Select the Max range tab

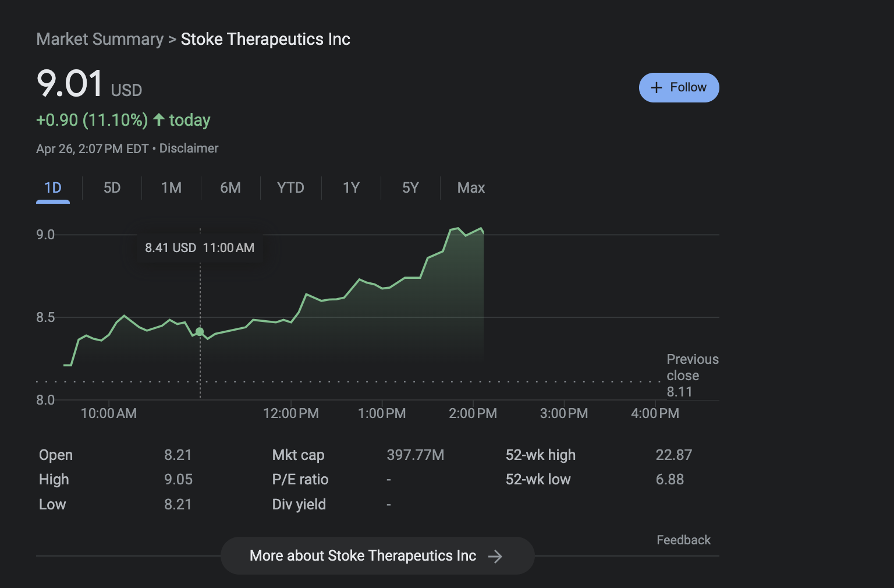471,187
